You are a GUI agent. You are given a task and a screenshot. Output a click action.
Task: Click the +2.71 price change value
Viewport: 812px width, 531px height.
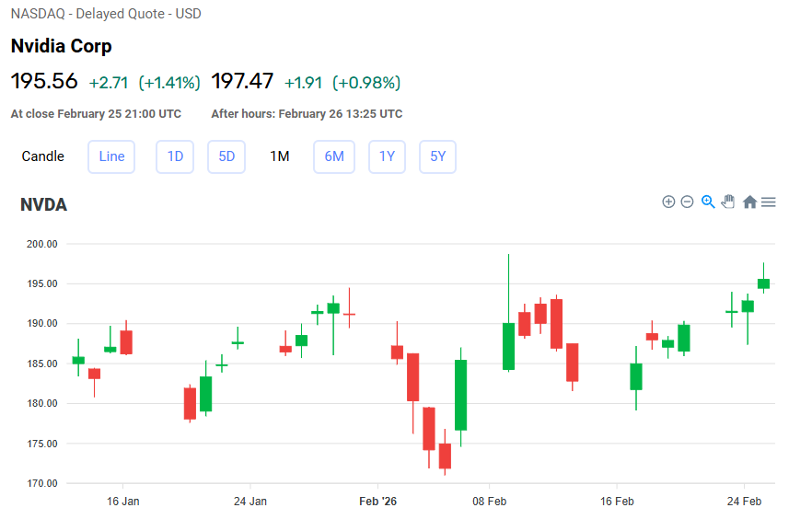109,83
